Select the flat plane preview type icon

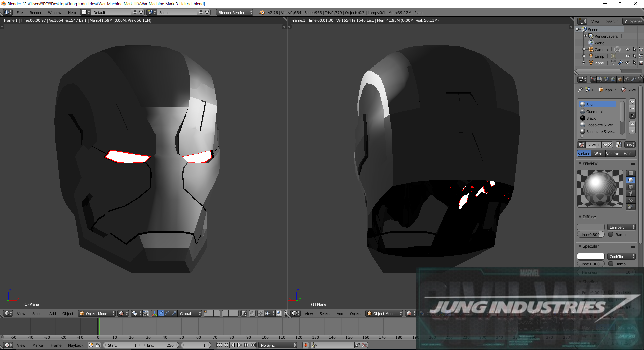point(631,173)
